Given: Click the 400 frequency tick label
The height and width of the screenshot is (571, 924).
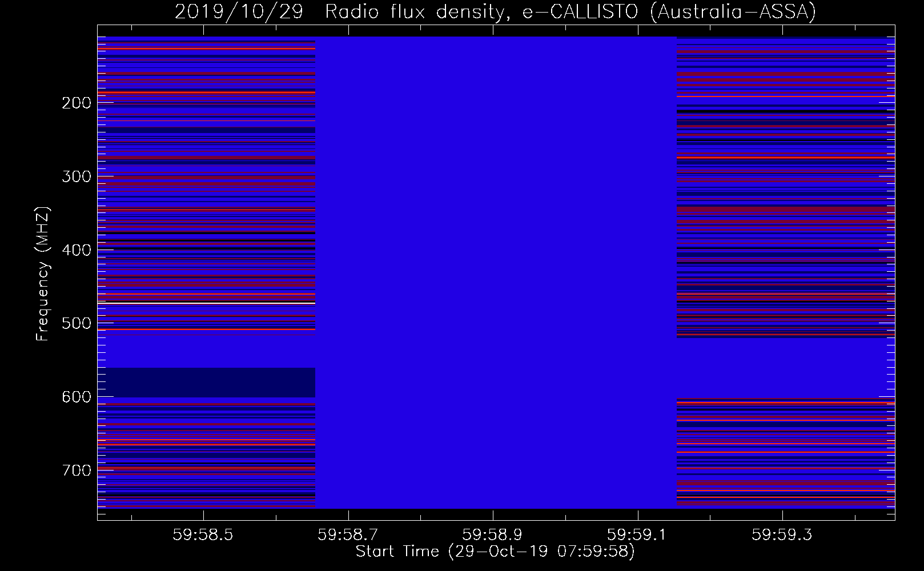Looking at the screenshot, I should click(77, 250).
